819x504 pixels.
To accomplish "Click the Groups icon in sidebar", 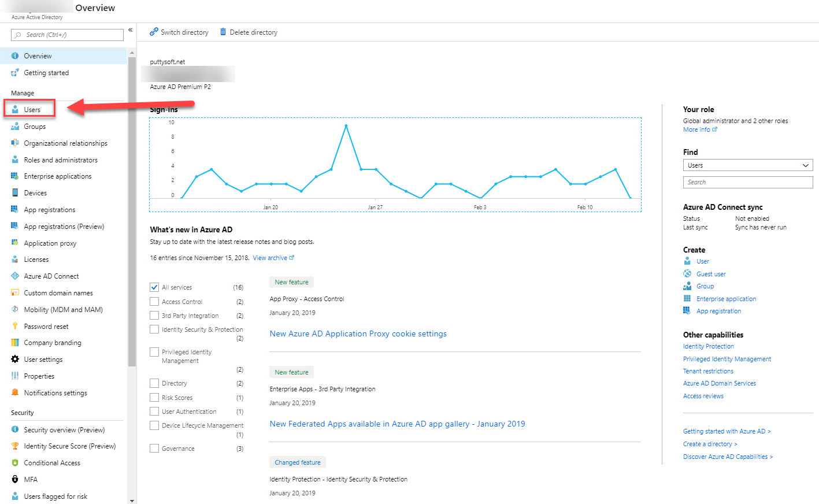I will [x=15, y=126].
